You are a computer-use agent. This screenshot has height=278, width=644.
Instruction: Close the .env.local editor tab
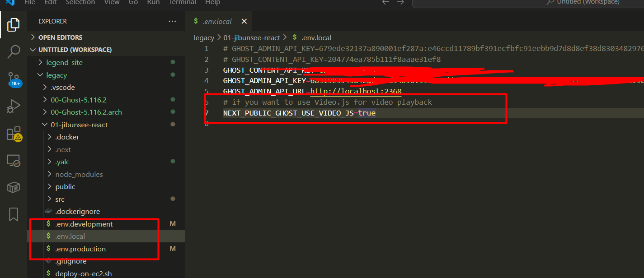[x=244, y=21]
